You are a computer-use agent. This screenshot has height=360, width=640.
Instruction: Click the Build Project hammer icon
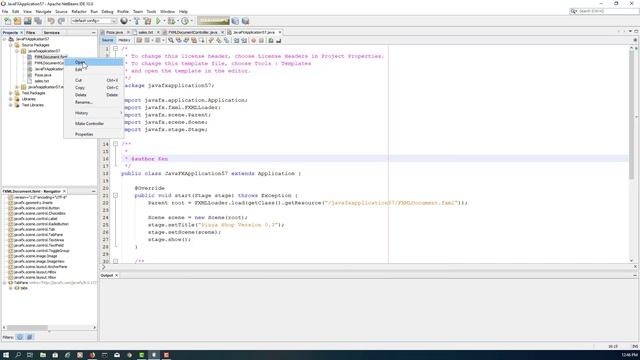(137, 21)
